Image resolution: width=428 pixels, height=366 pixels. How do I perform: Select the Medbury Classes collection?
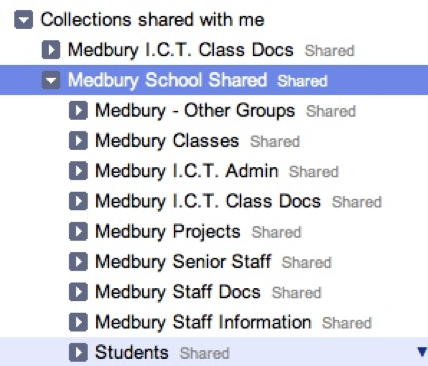[167, 141]
